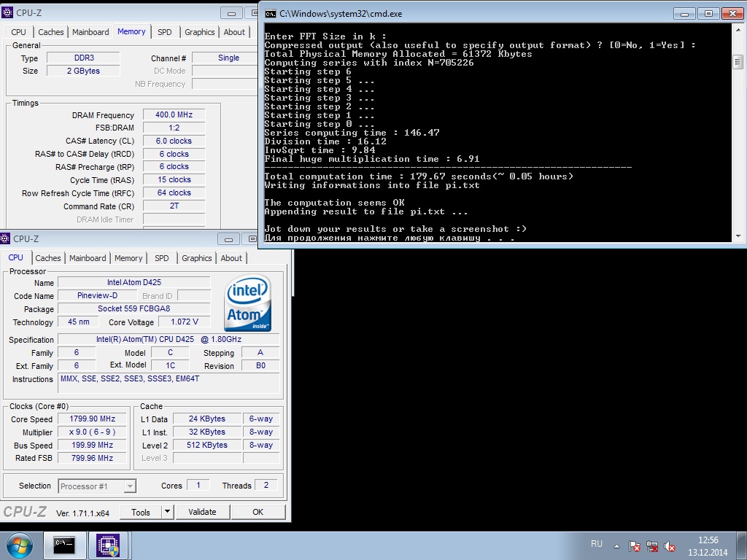This screenshot has width=747, height=560.
Task: Click the Threads value 2
Action: [266, 485]
